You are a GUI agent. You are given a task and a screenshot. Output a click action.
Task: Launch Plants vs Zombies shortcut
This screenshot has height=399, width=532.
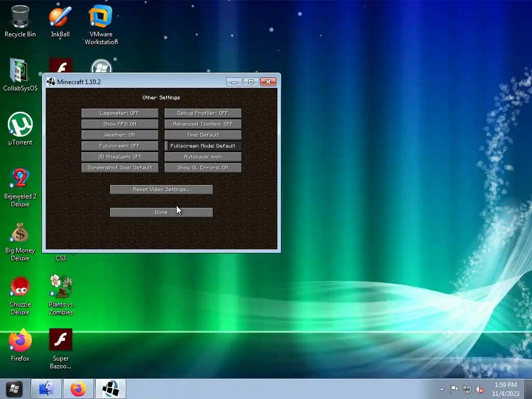pyautogui.click(x=61, y=295)
